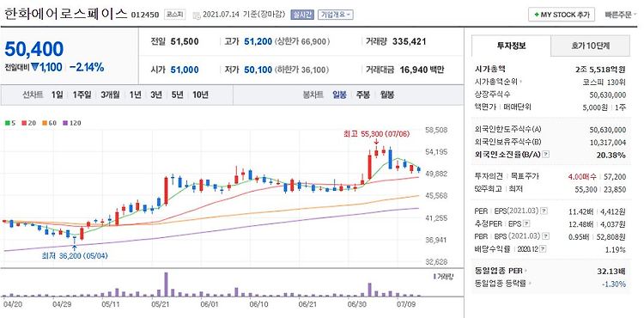
Task: Click the purple 120-day average legend swatch
Action: click(x=64, y=123)
